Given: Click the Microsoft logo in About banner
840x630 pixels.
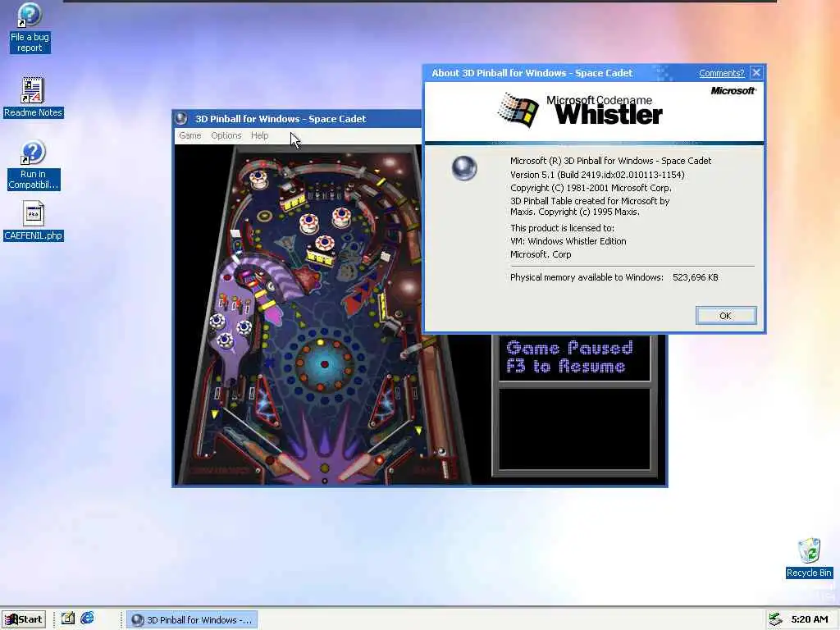Looking at the screenshot, I should [733, 90].
